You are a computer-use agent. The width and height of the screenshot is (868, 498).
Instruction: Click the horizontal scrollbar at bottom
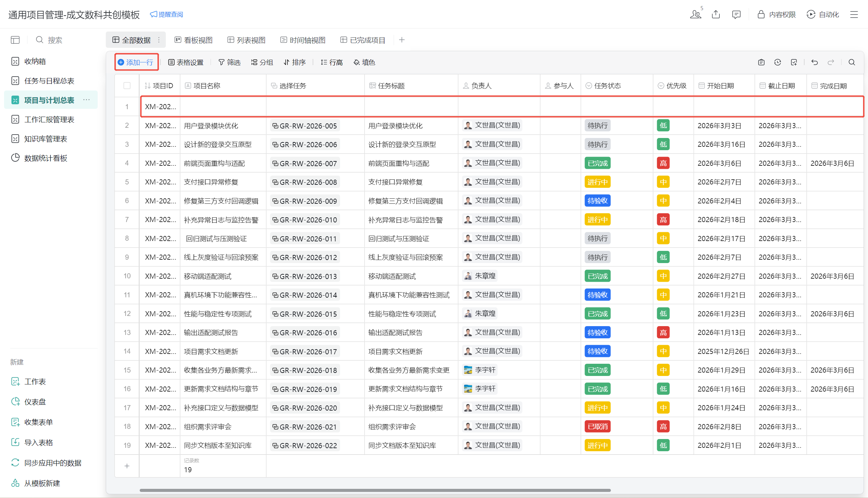375,490
